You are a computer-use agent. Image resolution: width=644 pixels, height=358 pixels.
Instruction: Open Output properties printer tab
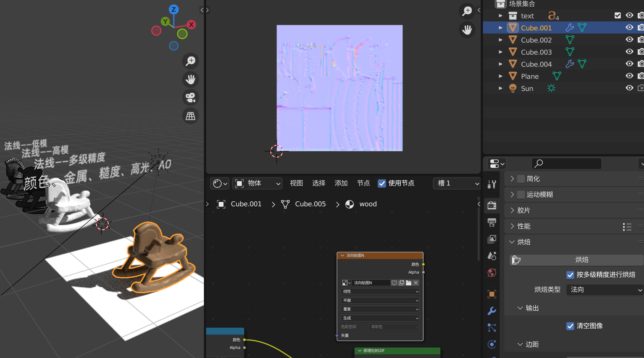(492, 222)
